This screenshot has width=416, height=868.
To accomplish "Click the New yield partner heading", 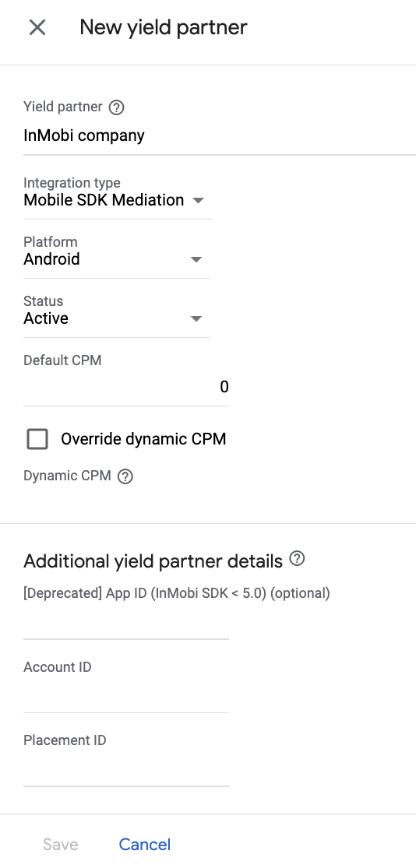I will tap(164, 27).
